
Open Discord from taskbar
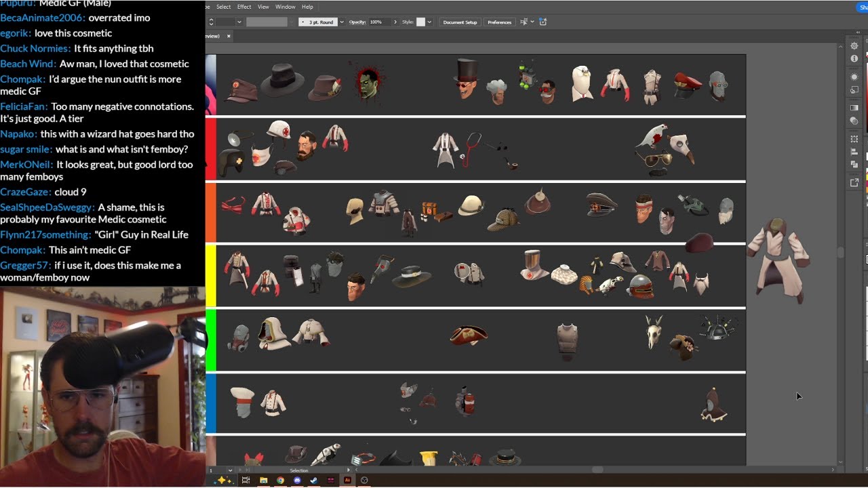297,480
